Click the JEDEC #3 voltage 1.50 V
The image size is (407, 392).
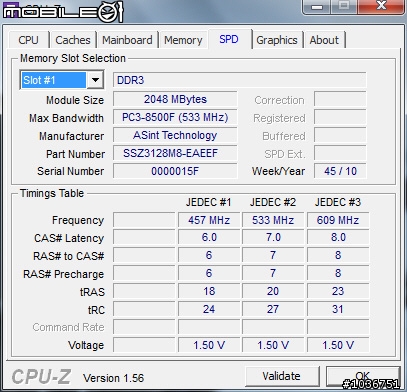[338, 345]
